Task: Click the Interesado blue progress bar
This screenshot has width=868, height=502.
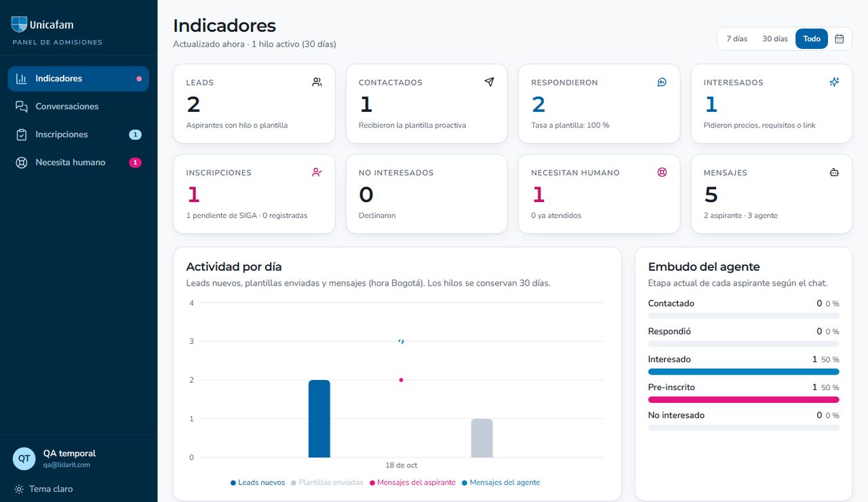Action: coord(743,372)
